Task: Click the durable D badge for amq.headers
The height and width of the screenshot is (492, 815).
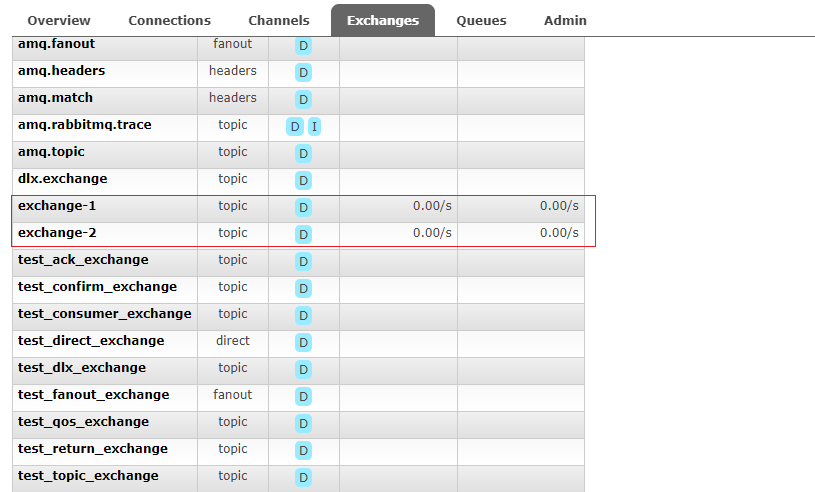Action: click(x=304, y=73)
